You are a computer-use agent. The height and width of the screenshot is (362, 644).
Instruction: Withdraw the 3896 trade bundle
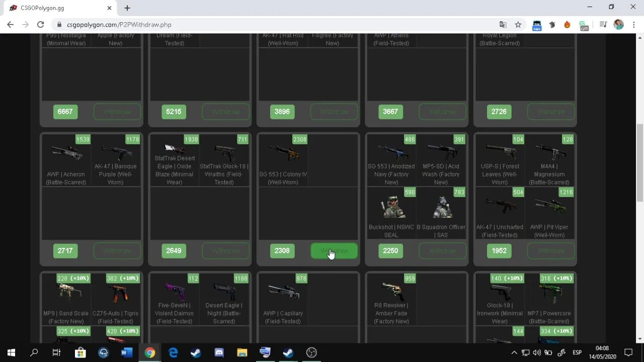coord(334,112)
